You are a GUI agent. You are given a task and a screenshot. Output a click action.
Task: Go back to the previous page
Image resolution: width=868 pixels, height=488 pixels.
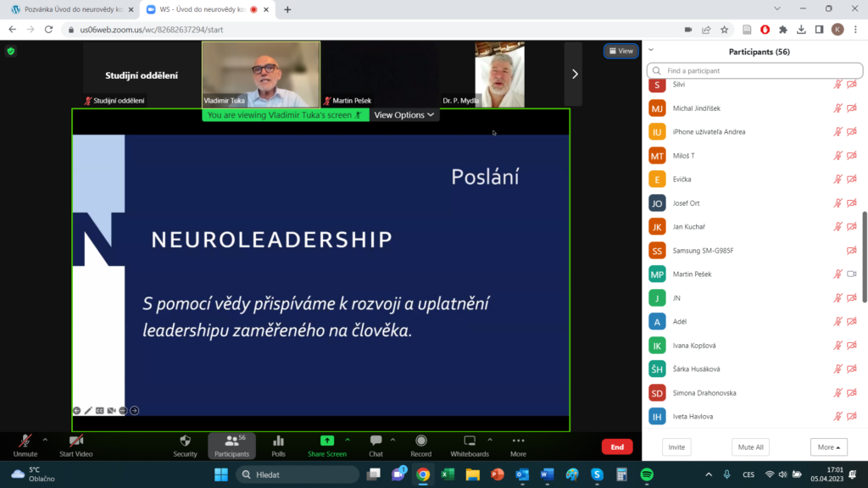click(x=13, y=30)
